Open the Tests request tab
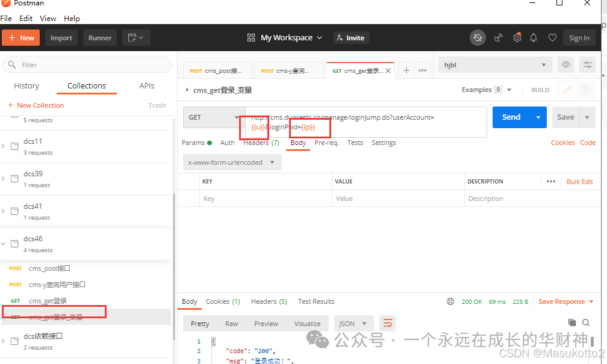 355,143
